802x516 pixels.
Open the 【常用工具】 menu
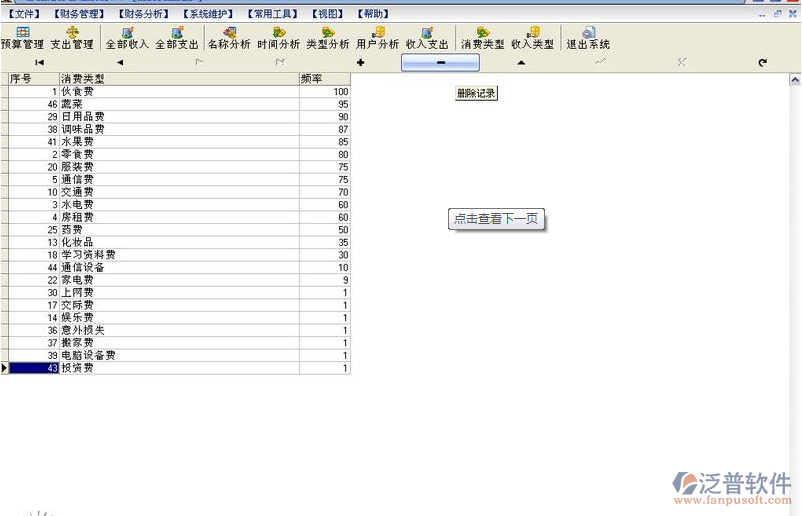coord(272,14)
